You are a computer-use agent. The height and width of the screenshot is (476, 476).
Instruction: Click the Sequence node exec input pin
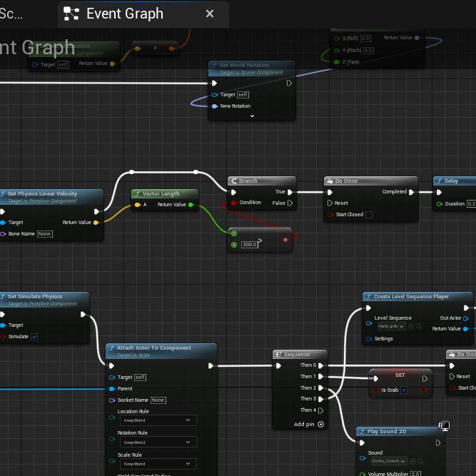coord(278,366)
